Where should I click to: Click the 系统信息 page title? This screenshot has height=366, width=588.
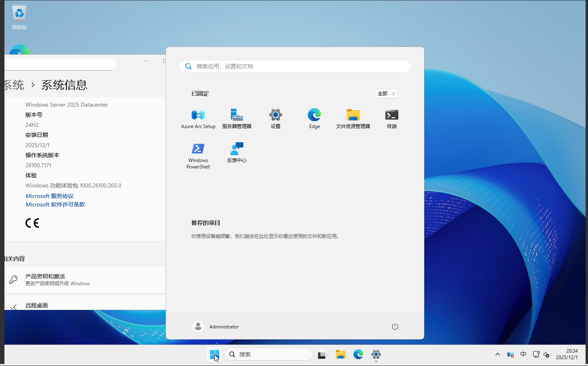pos(64,85)
